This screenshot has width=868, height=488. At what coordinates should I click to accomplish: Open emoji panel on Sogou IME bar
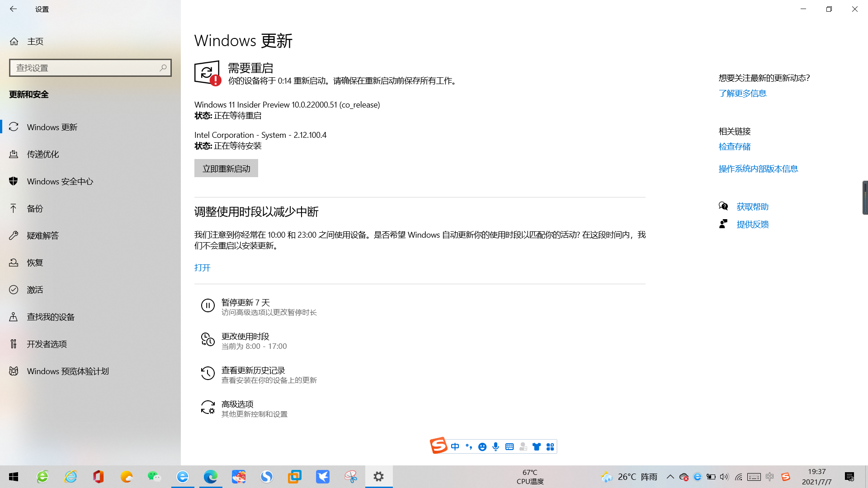tap(482, 447)
